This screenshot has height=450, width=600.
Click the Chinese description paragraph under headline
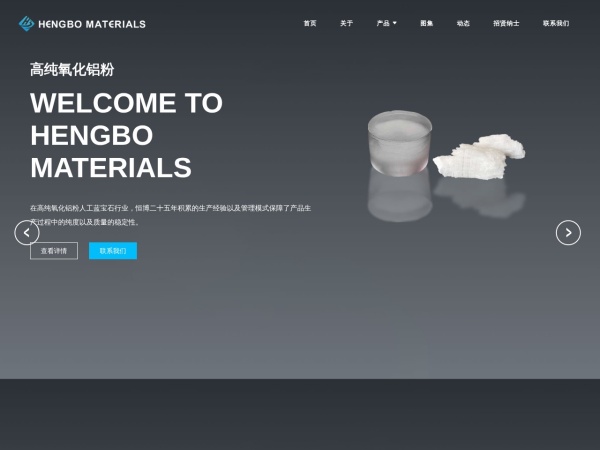tap(171, 215)
